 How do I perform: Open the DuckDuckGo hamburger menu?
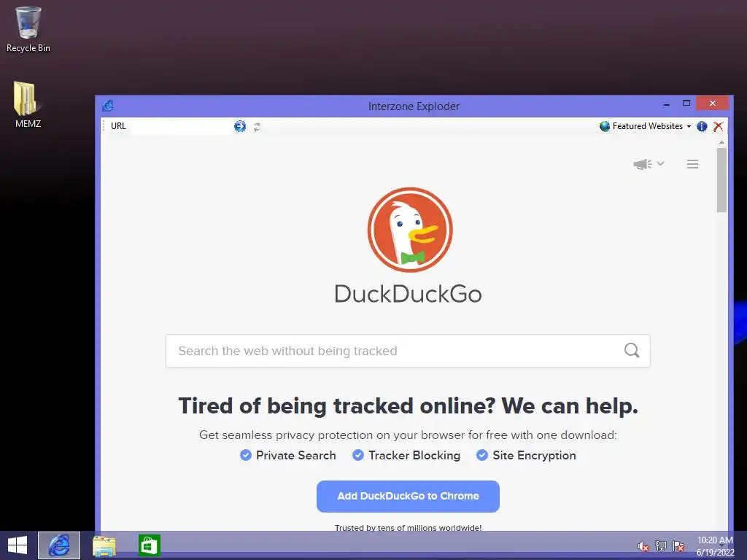(693, 164)
